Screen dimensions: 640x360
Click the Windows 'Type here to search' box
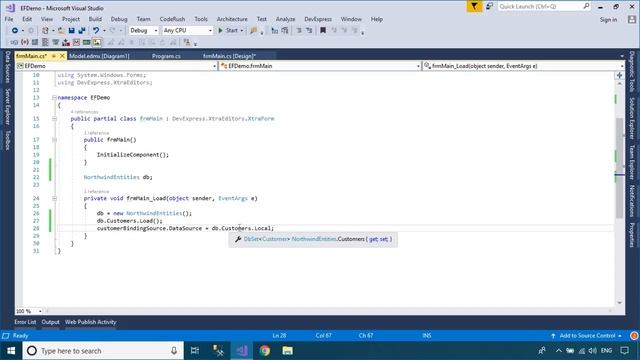[x=103, y=351]
